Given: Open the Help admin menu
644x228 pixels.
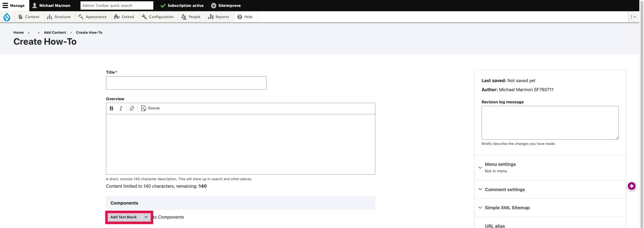Looking at the screenshot, I should coord(245,17).
